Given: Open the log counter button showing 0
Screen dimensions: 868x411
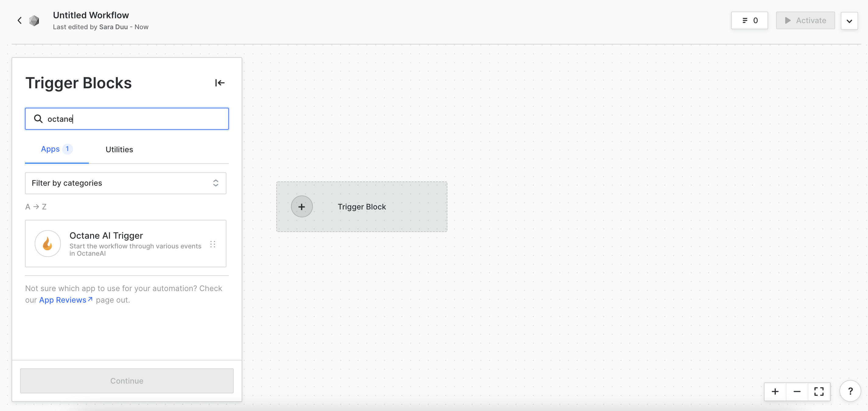Looking at the screenshot, I should click(x=749, y=21).
